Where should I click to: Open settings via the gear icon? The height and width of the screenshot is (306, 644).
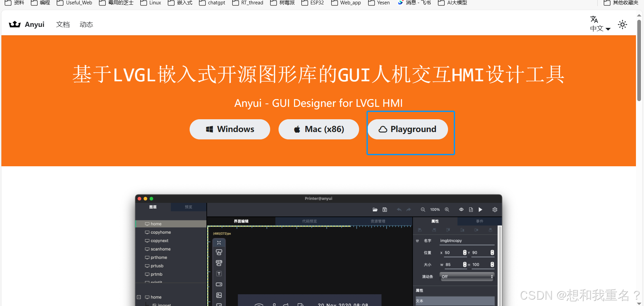[495, 209]
